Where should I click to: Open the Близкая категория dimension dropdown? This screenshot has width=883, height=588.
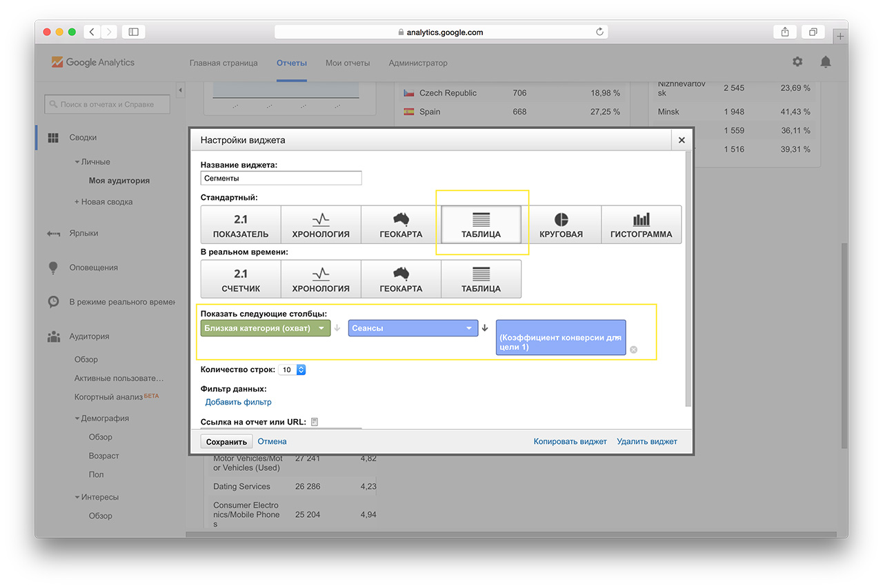[x=266, y=329]
